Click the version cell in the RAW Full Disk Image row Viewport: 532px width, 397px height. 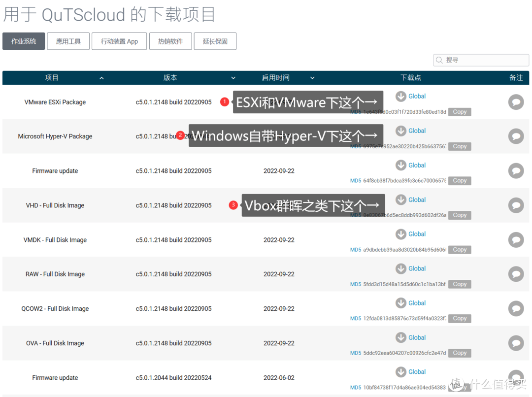click(173, 274)
